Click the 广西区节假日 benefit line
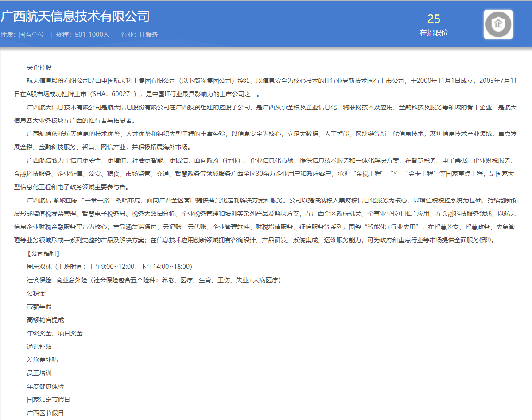Viewport: 532px width, 420px height. pos(46,413)
